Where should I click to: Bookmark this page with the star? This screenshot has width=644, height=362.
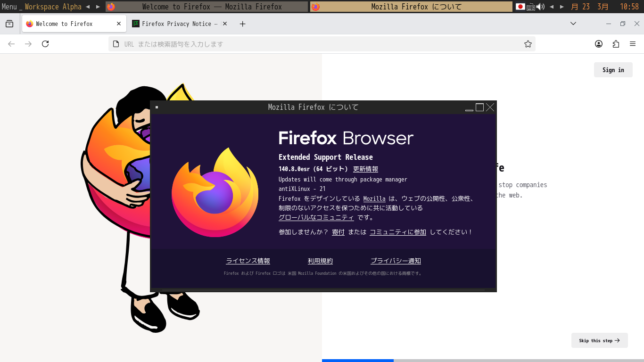[528, 44]
